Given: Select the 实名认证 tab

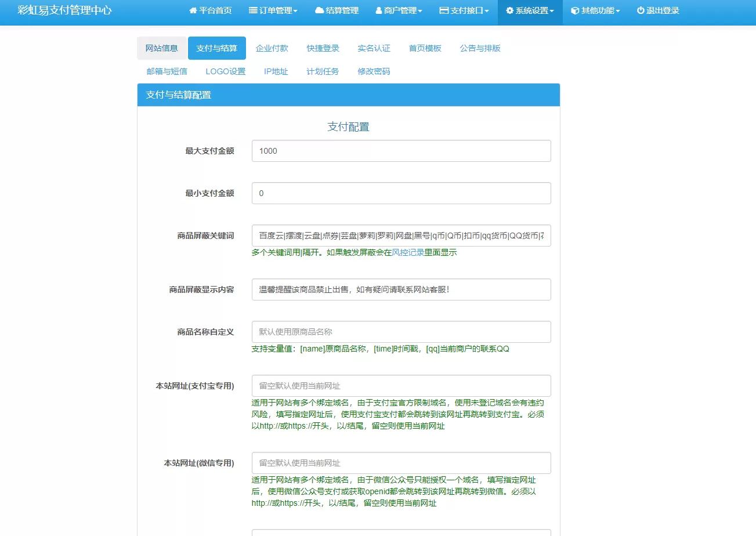Looking at the screenshot, I should tap(374, 48).
